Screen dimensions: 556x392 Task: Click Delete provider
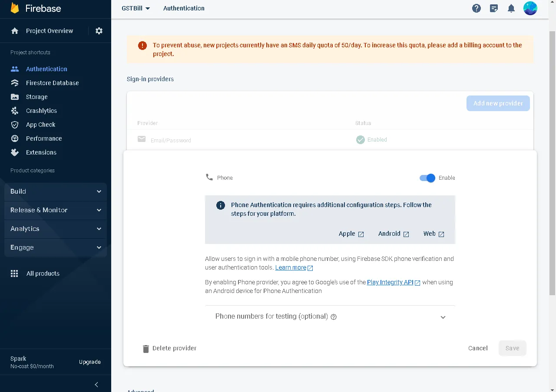point(169,348)
